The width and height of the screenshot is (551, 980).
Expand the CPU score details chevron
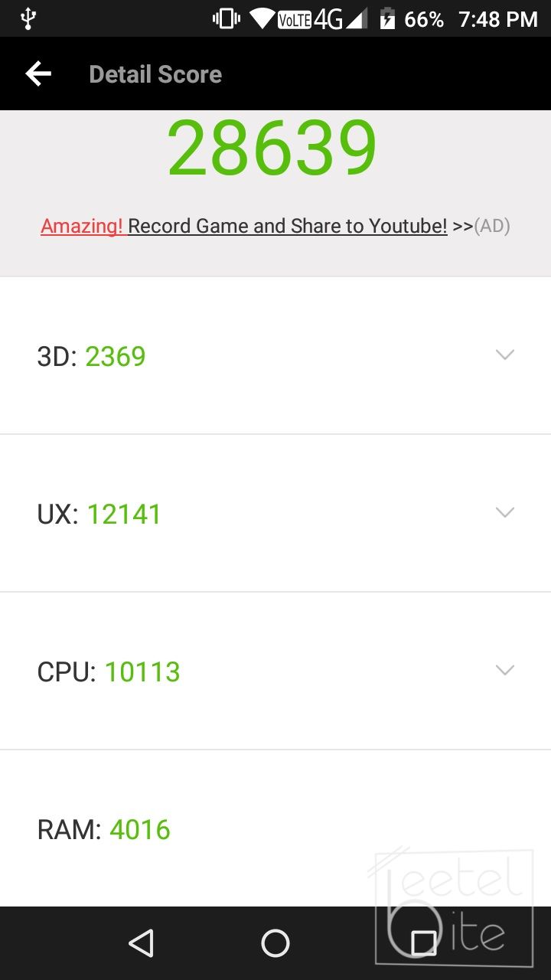coord(504,670)
